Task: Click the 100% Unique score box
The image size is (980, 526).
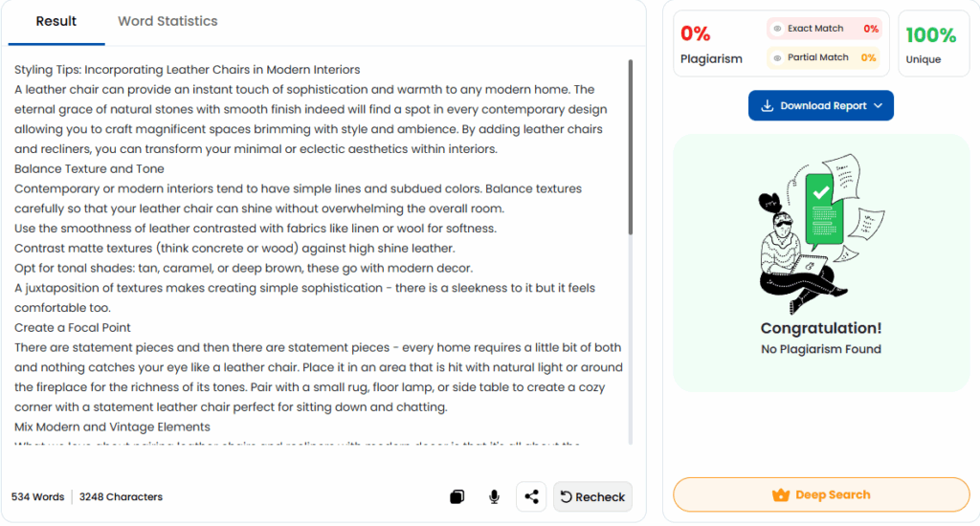Action: click(932, 44)
